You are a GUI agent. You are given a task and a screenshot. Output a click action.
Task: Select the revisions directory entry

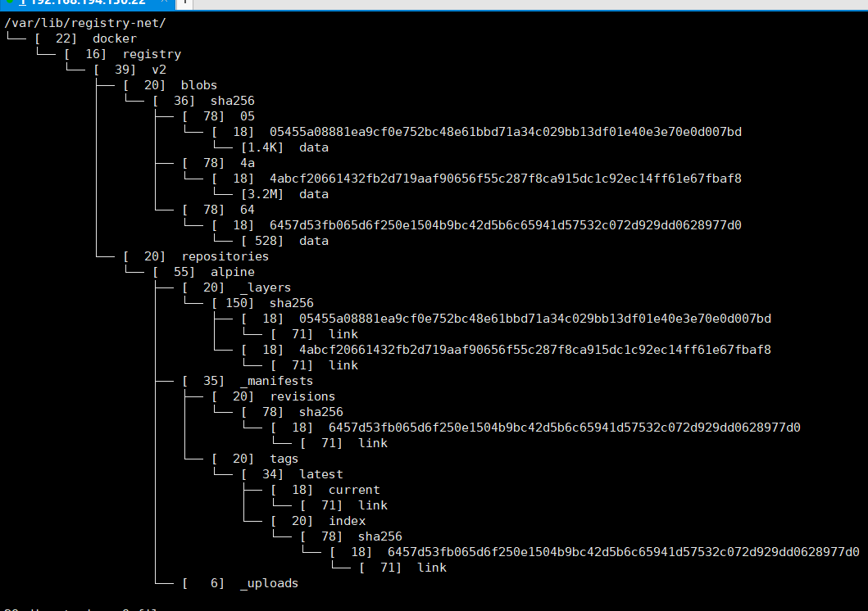point(302,396)
